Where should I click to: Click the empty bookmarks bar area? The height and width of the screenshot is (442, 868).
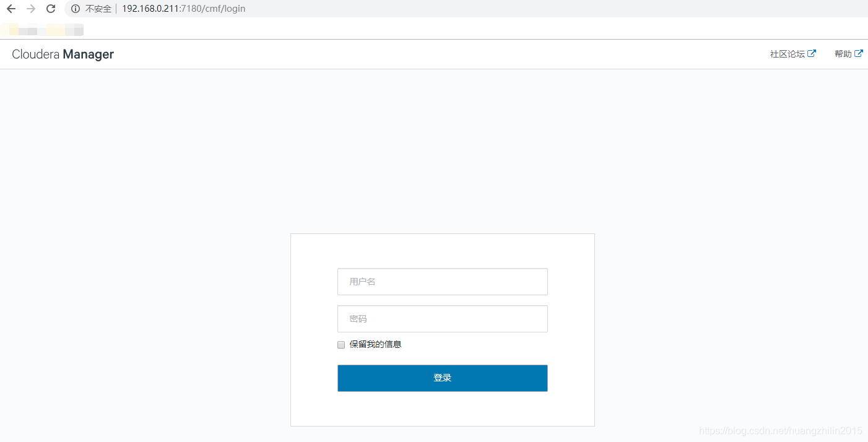click(x=433, y=29)
